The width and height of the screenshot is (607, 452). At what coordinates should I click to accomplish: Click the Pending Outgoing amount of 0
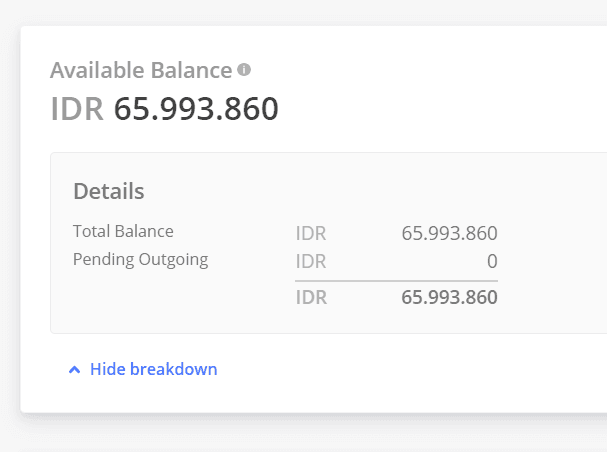tap(492, 262)
